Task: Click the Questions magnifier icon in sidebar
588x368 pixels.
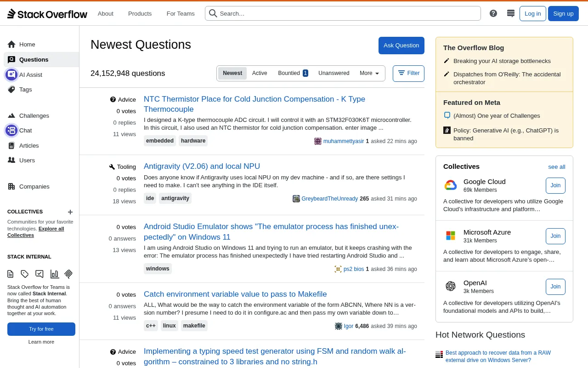Action: pos(11,59)
